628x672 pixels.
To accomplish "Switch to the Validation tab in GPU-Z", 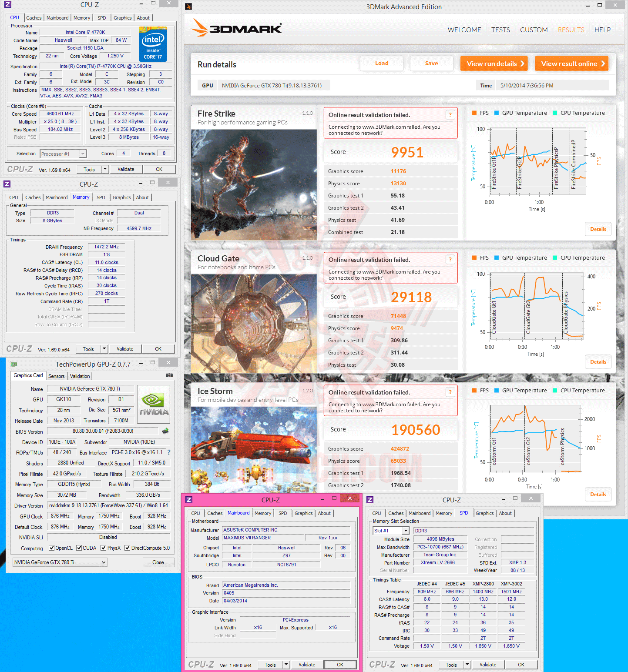I will click(x=80, y=376).
